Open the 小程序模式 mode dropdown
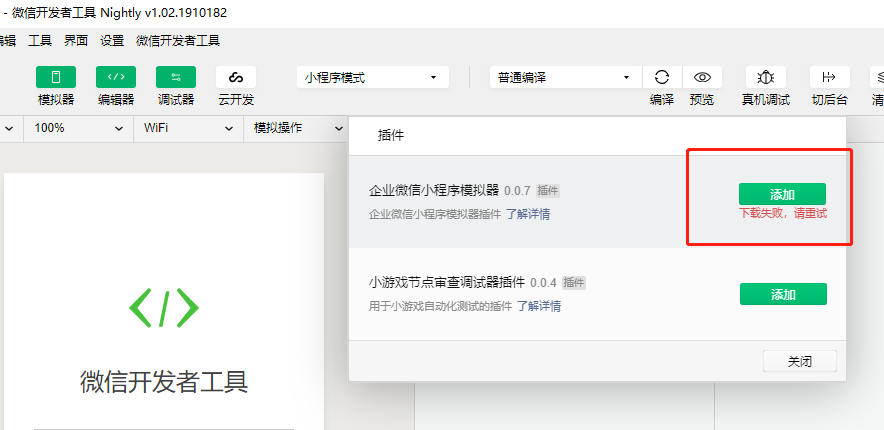The height and width of the screenshot is (430, 884). coord(373,77)
